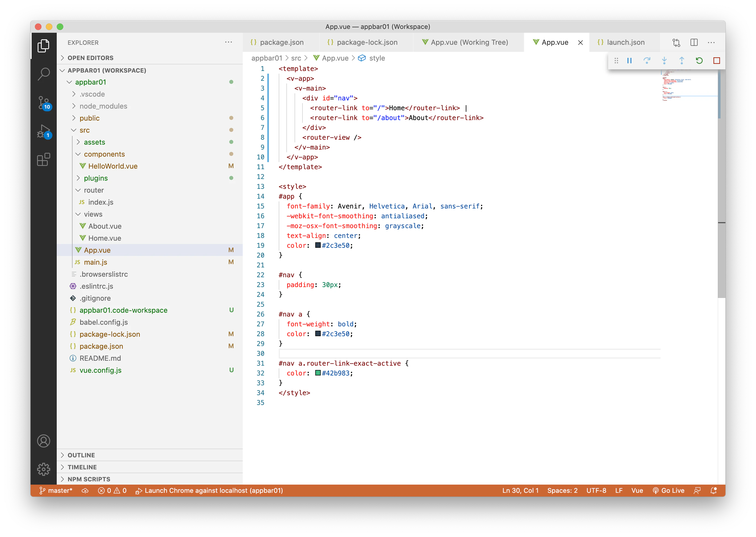Viewport: 756px width, 537px height.
Task: Toggle Go Live server in status bar
Action: [x=668, y=490]
